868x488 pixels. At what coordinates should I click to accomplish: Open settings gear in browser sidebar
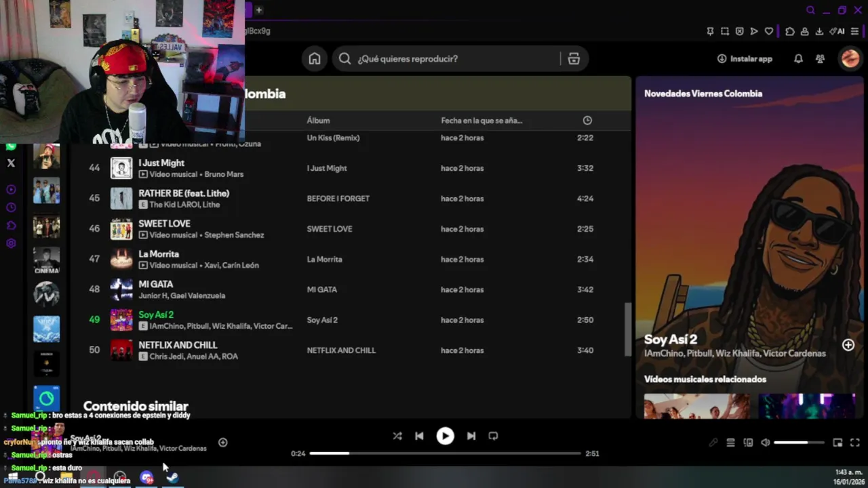click(11, 243)
